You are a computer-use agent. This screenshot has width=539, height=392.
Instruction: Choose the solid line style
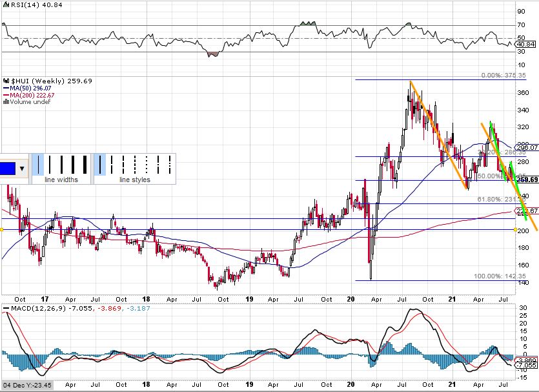pyautogui.click(x=101, y=164)
